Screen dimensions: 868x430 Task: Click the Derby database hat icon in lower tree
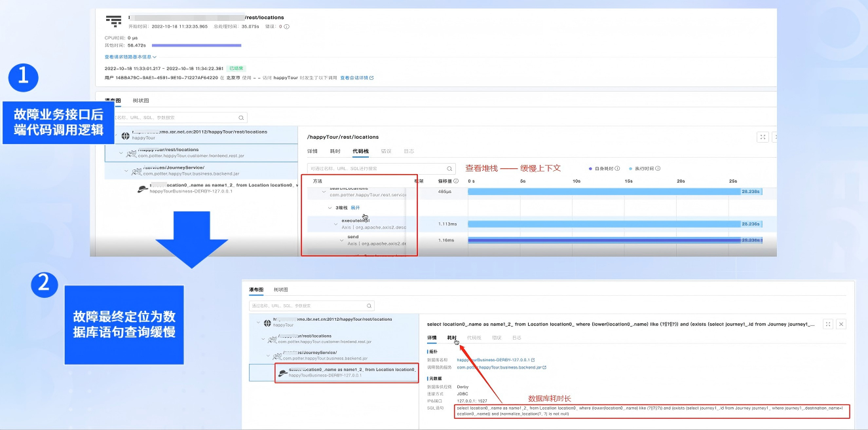point(282,372)
